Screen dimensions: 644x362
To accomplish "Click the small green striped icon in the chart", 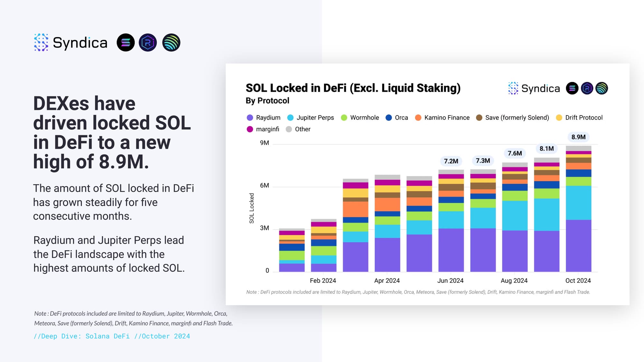I will coord(601,88).
